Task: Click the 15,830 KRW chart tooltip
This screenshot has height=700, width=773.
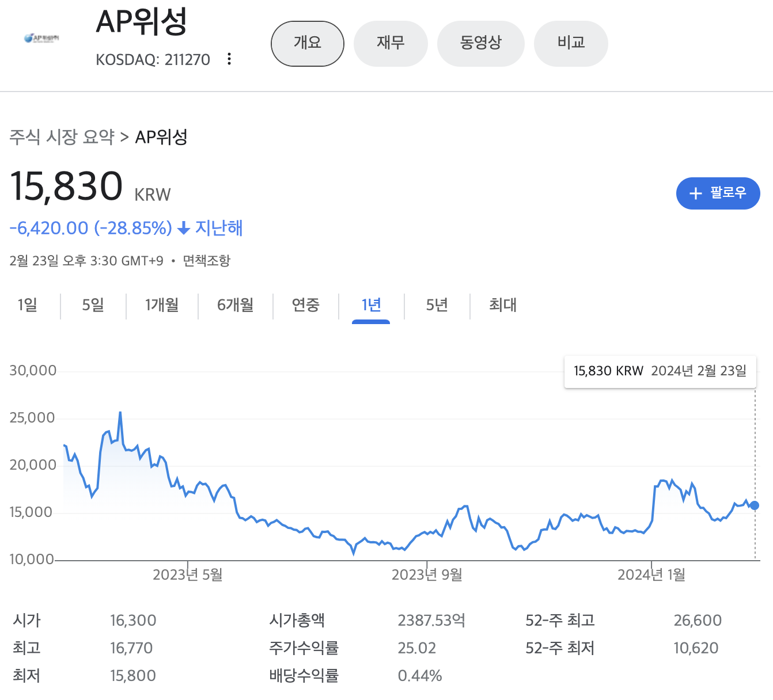Action: point(660,371)
